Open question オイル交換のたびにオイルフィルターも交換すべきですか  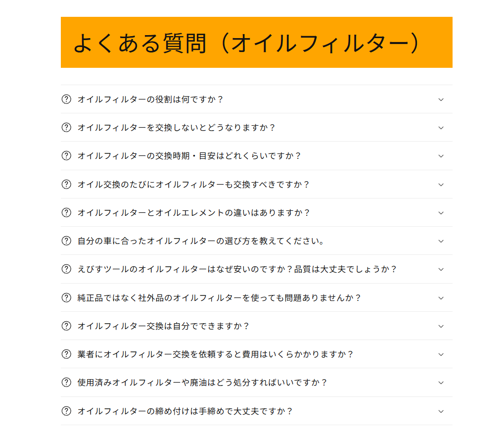click(193, 185)
